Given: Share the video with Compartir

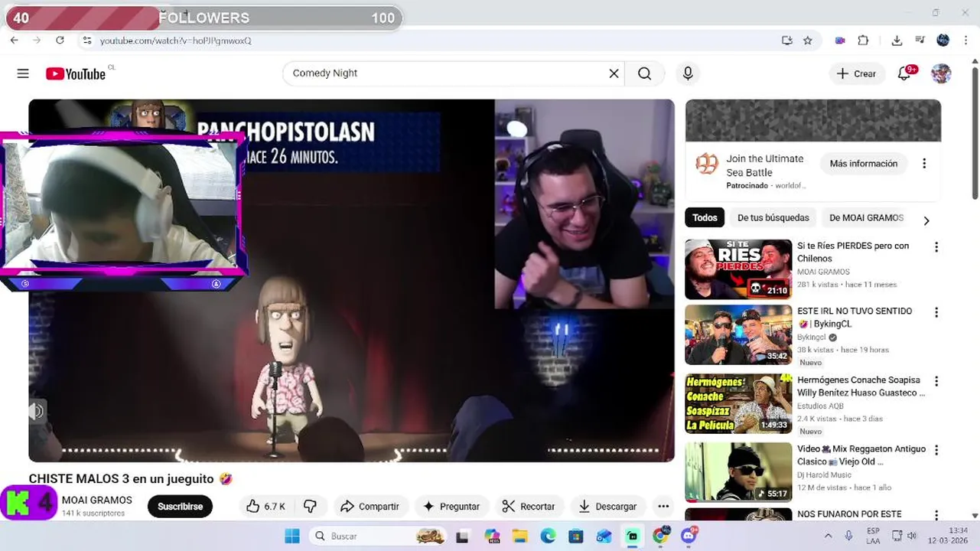Looking at the screenshot, I should [370, 507].
